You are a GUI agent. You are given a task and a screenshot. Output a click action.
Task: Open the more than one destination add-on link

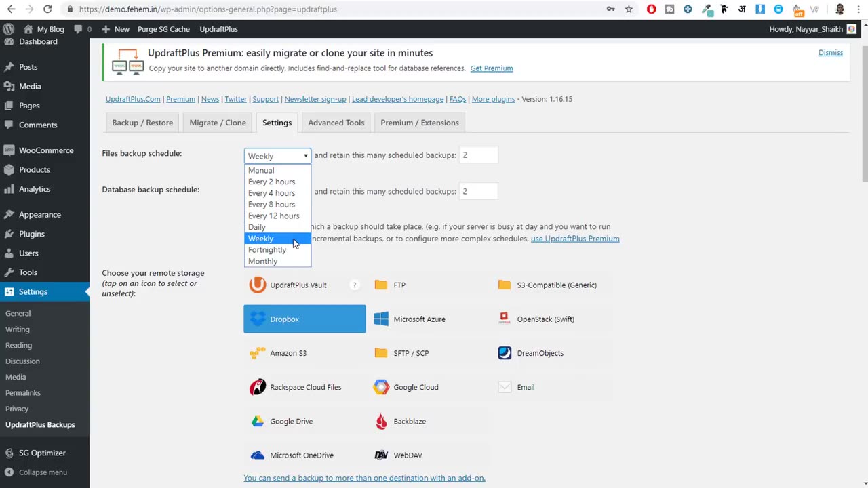coord(364,478)
